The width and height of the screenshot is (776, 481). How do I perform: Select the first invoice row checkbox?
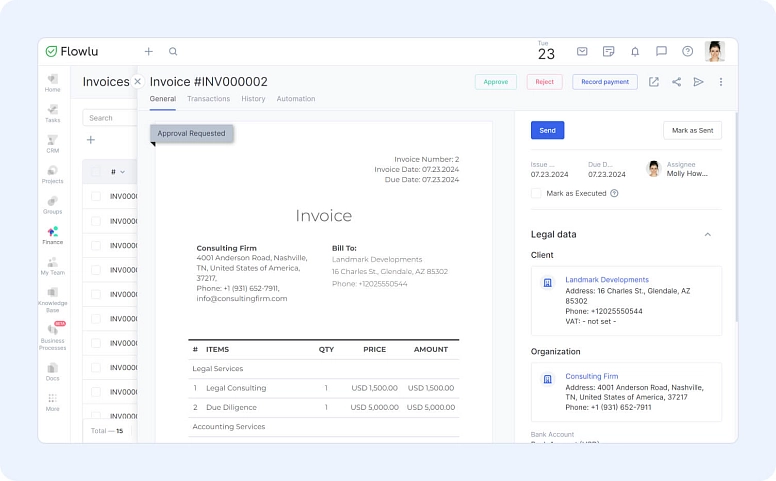96,196
